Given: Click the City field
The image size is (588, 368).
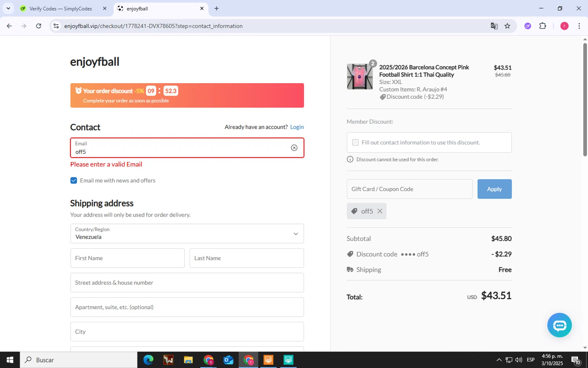Looking at the screenshot, I should click(x=187, y=332).
